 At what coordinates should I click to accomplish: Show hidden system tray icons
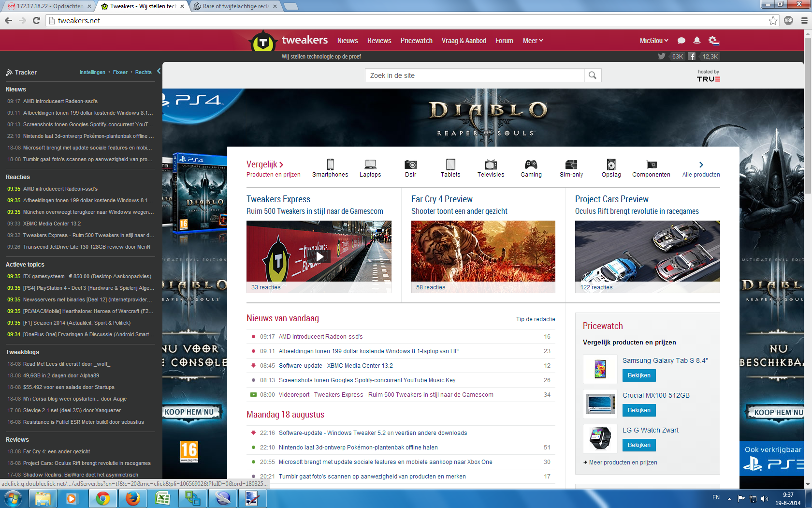729,498
